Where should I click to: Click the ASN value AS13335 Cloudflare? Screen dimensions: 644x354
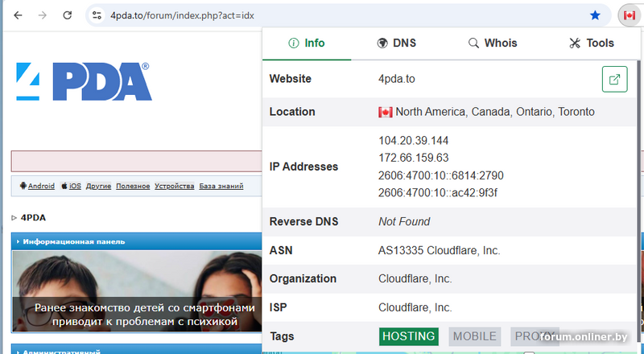[x=439, y=250]
